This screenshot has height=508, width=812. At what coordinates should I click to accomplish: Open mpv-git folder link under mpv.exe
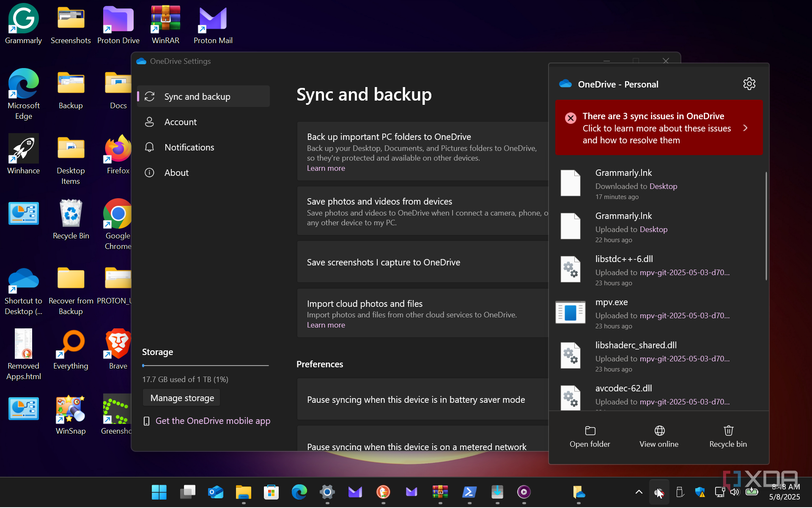(x=685, y=315)
